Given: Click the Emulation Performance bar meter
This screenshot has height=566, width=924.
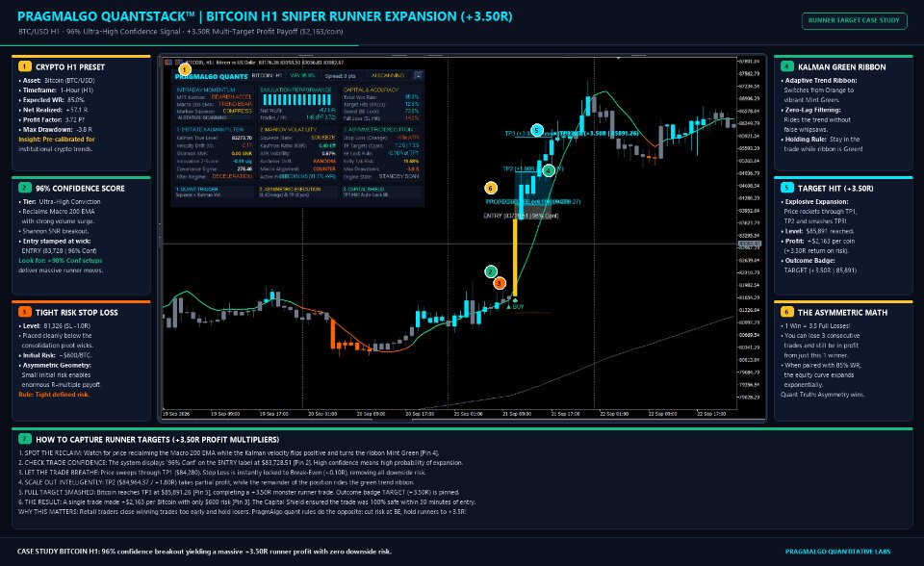Looking at the screenshot, I should tap(297, 100).
